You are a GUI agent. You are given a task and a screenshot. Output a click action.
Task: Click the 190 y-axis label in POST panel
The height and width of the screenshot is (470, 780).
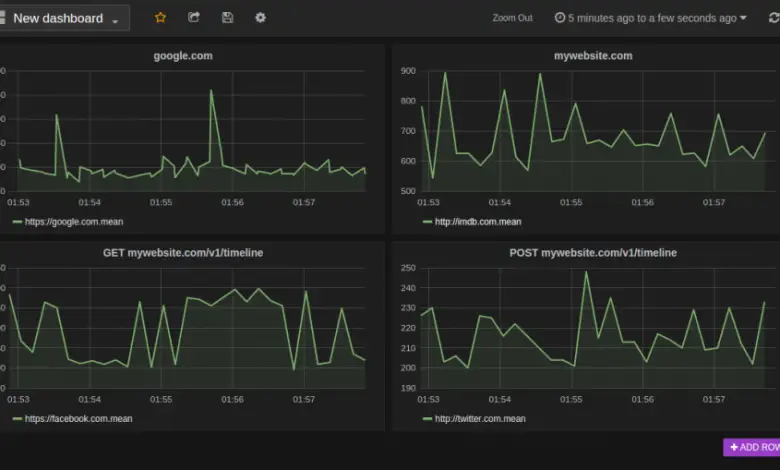tap(408, 388)
